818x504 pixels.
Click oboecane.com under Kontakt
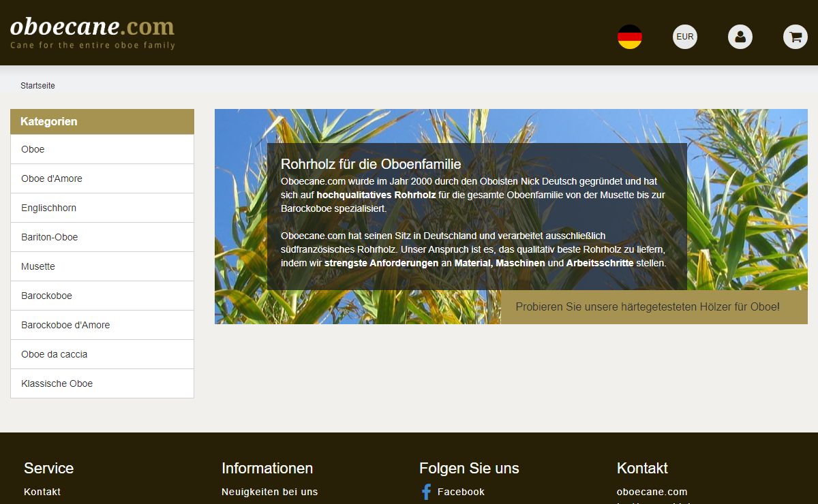point(652,492)
